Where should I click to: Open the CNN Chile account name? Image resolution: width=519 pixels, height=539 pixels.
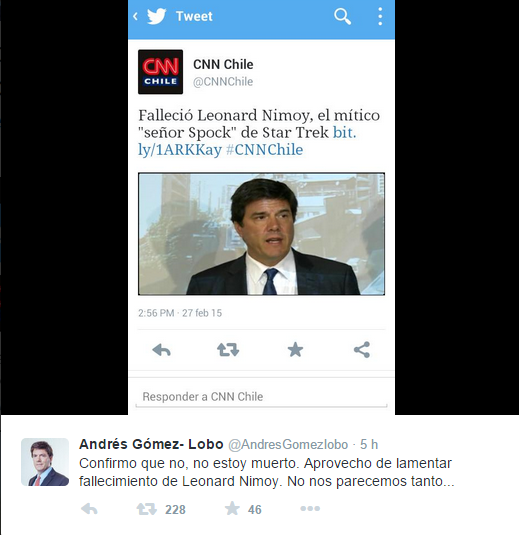[x=223, y=64]
